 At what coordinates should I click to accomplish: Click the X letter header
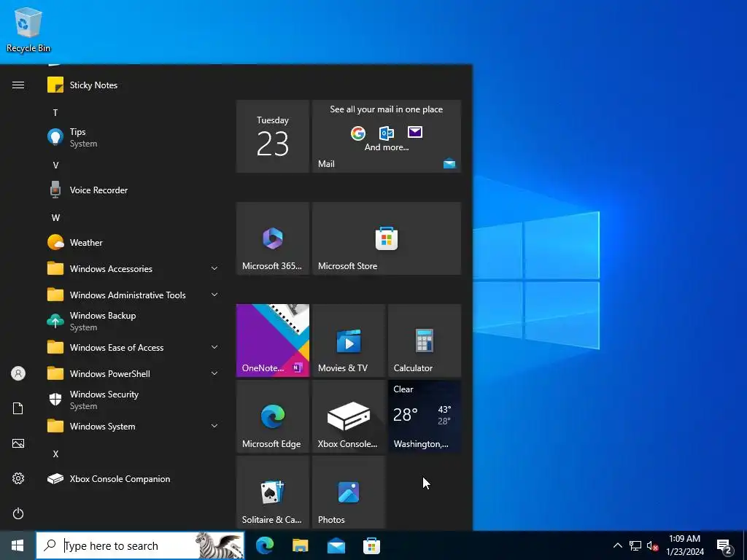pos(55,454)
